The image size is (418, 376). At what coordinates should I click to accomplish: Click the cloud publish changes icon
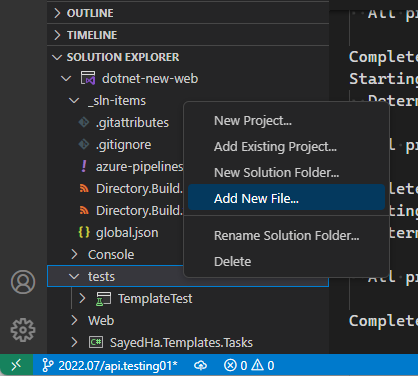click(x=200, y=366)
